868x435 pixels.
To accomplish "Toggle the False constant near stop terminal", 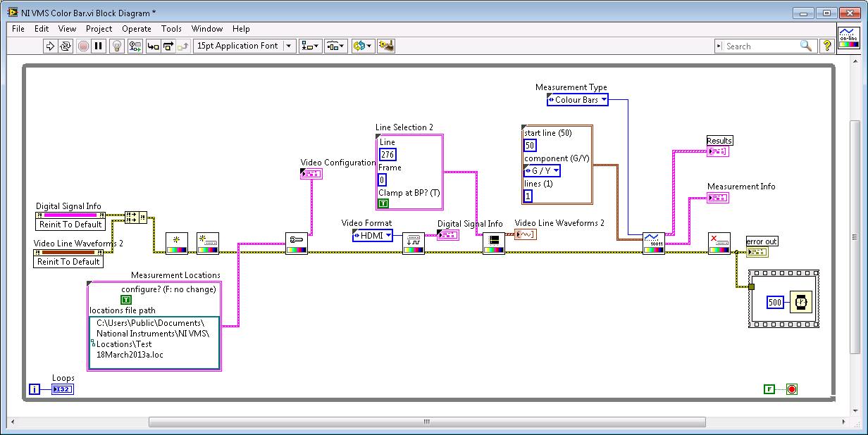I will 769,389.
